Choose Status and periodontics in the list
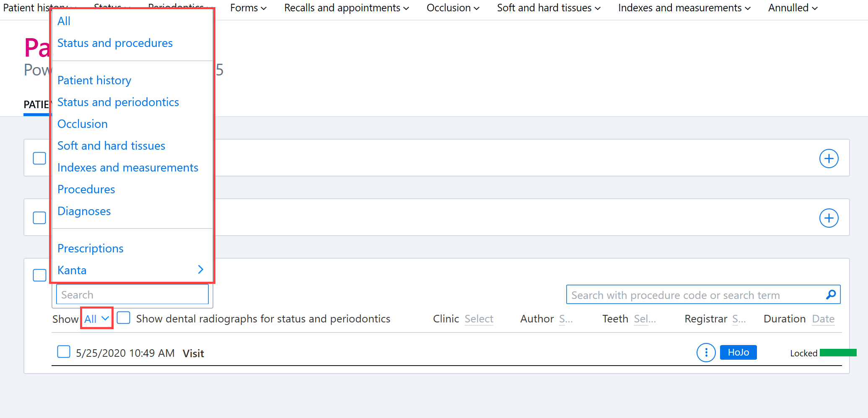Screen dimensions: 868x418 [x=118, y=102]
